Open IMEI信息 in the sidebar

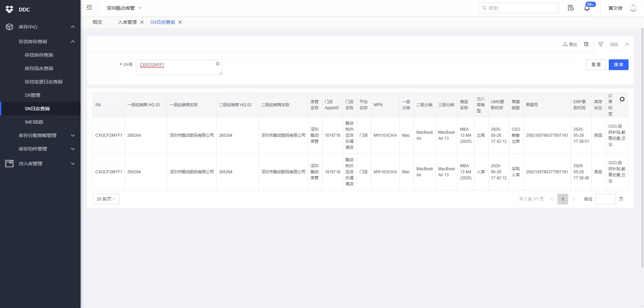pyautogui.click(x=34, y=122)
